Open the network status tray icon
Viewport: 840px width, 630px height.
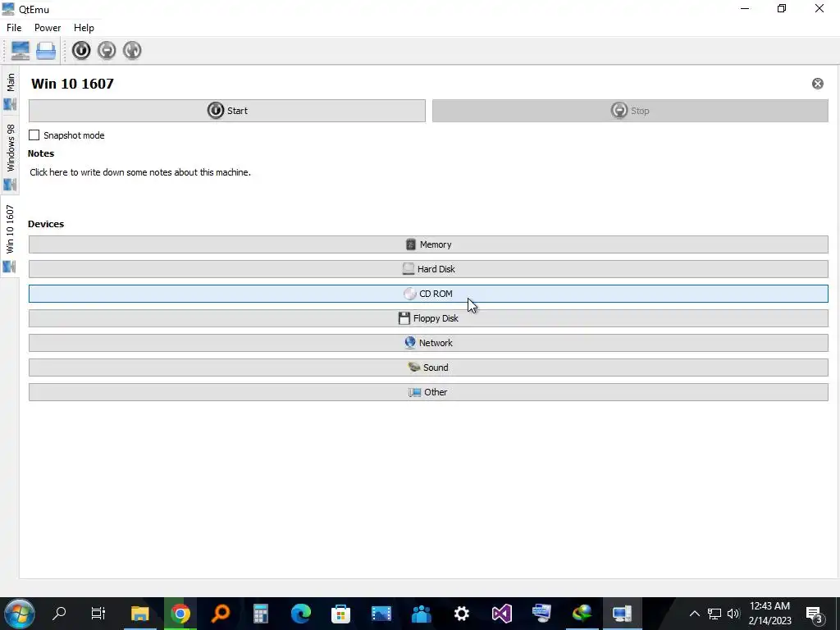click(714, 614)
